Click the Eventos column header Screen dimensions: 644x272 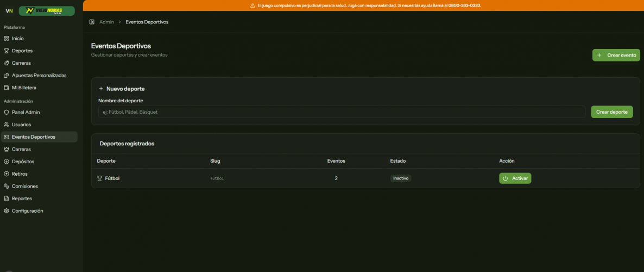(336, 160)
